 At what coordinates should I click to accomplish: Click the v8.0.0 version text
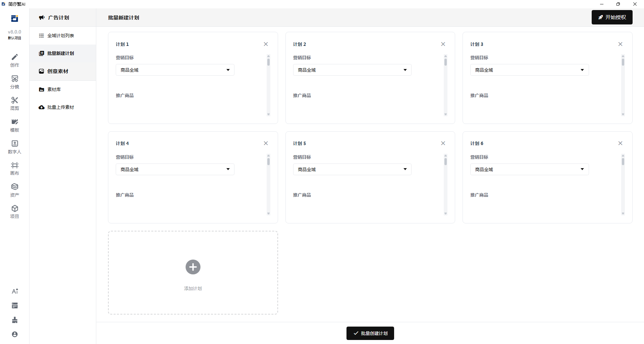(x=14, y=32)
